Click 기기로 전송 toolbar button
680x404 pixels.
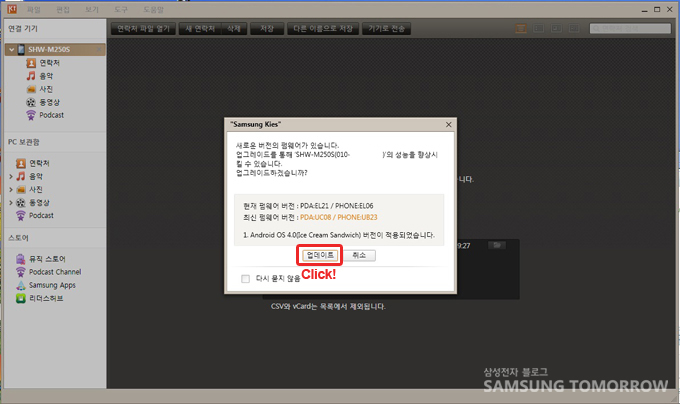(386, 29)
